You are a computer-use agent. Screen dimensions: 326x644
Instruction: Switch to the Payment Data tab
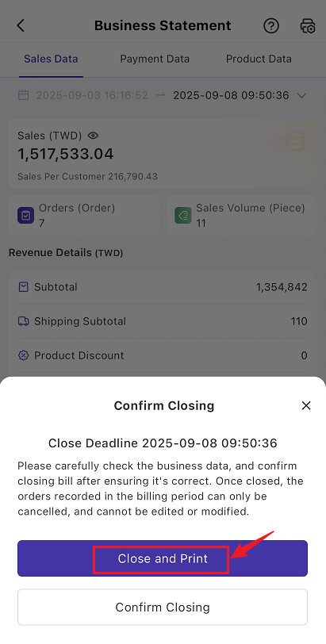155,59
